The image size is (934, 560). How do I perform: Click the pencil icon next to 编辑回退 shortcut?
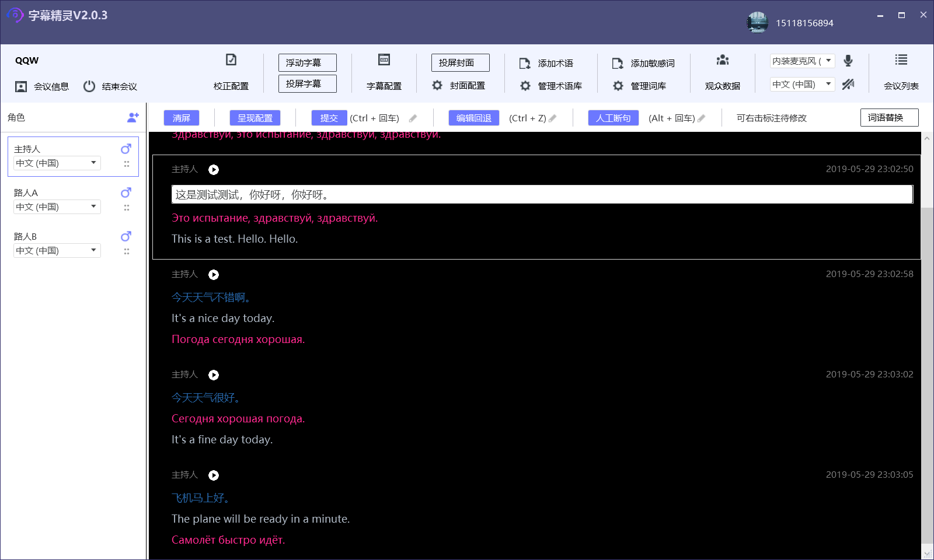[x=552, y=118]
